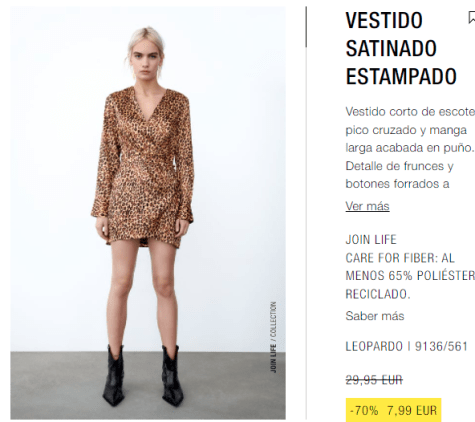The height and width of the screenshot is (422, 475).
Task: Click the JOIN LIFE heading text
Action: click(371, 240)
